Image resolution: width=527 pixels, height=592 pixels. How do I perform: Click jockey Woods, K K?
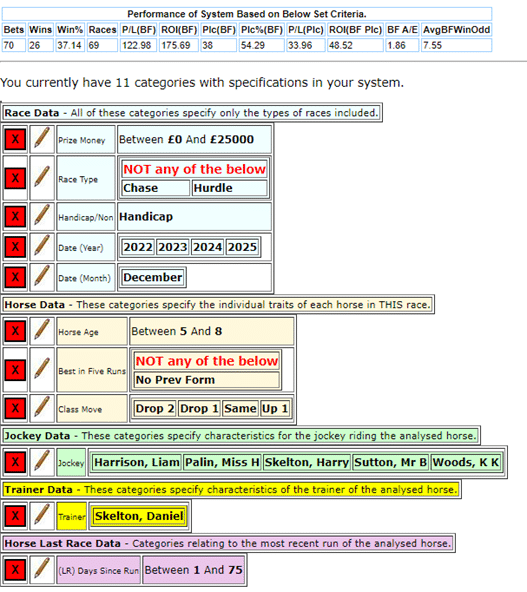(x=466, y=462)
